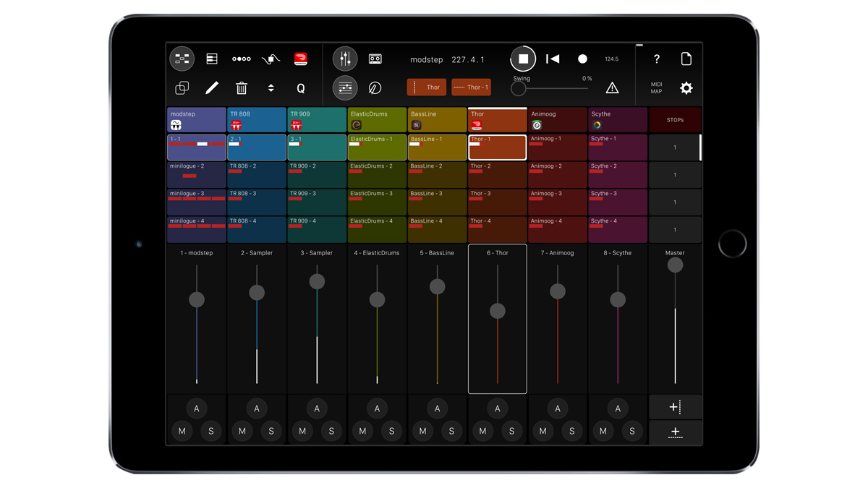Screen dimensions: 868x488
Task: Open the modulation curve icon
Action: pos(271,59)
